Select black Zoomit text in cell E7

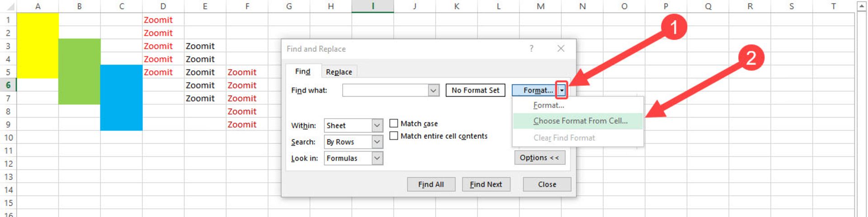(x=200, y=98)
